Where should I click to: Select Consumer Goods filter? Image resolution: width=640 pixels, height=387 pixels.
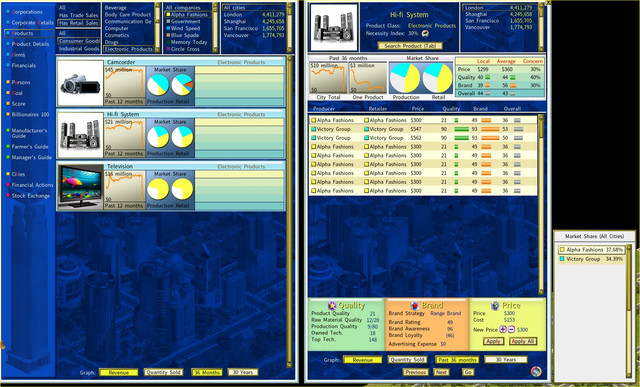pos(79,41)
